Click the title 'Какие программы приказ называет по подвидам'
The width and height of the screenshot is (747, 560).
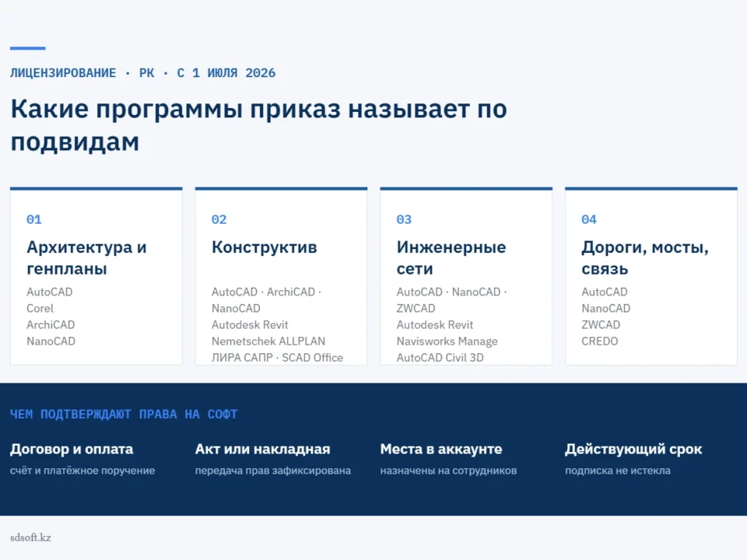click(258, 124)
